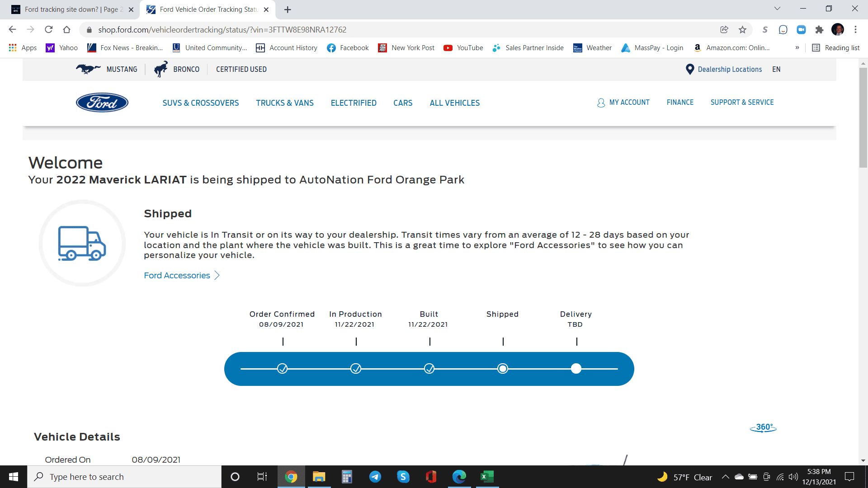Follow the Ford Accessories link
The image size is (868, 488).
pos(182,276)
